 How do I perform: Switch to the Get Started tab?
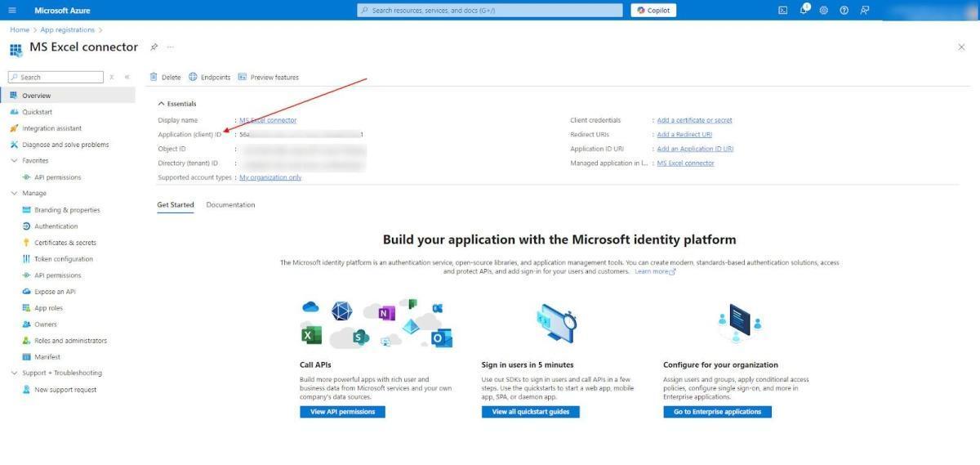[176, 205]
